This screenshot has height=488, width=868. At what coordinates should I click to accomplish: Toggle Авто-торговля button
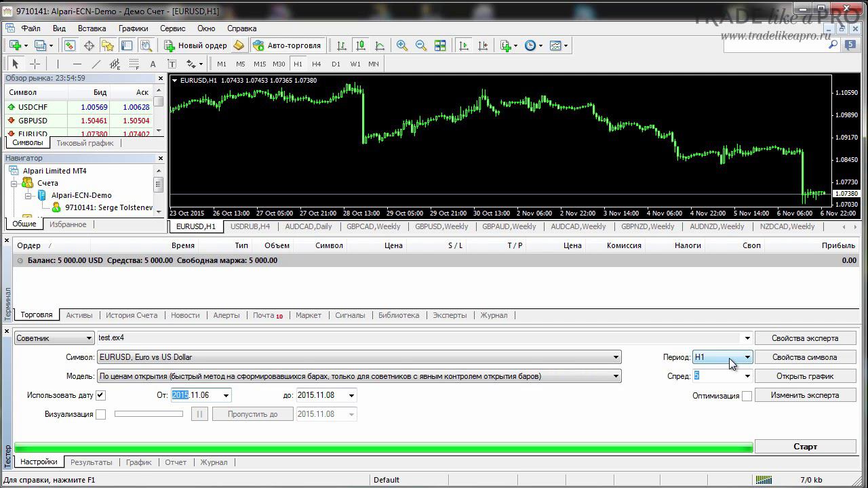point(287,45)
